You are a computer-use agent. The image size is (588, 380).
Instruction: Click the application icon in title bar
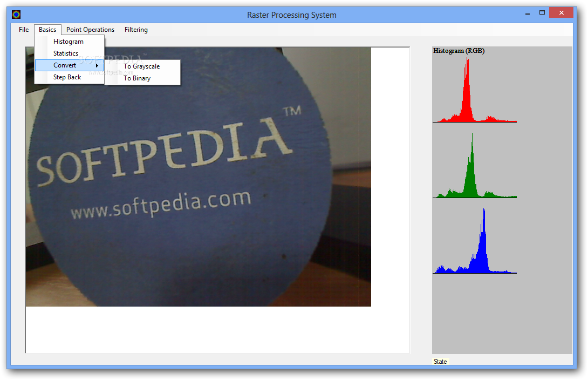coord(16,15)
